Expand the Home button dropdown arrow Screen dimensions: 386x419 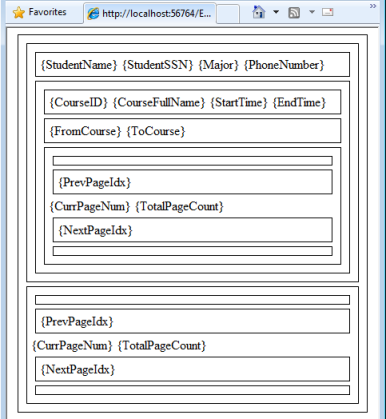click(x=276, y=12)
